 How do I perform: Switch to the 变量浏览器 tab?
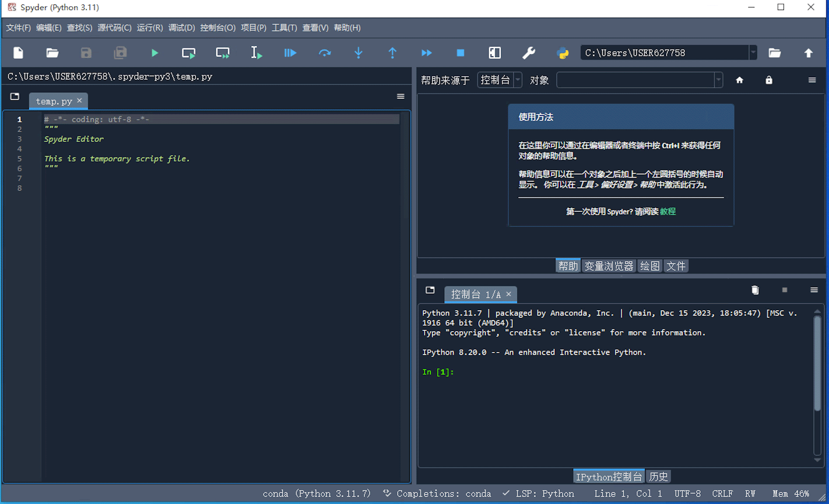click(x=608, y=266)
